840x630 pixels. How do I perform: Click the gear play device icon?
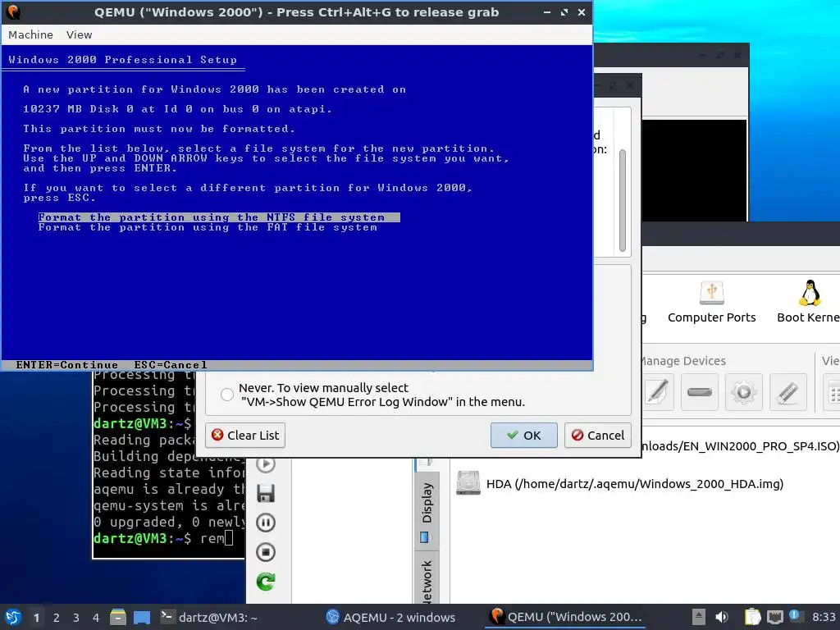(x=743, y=392)
